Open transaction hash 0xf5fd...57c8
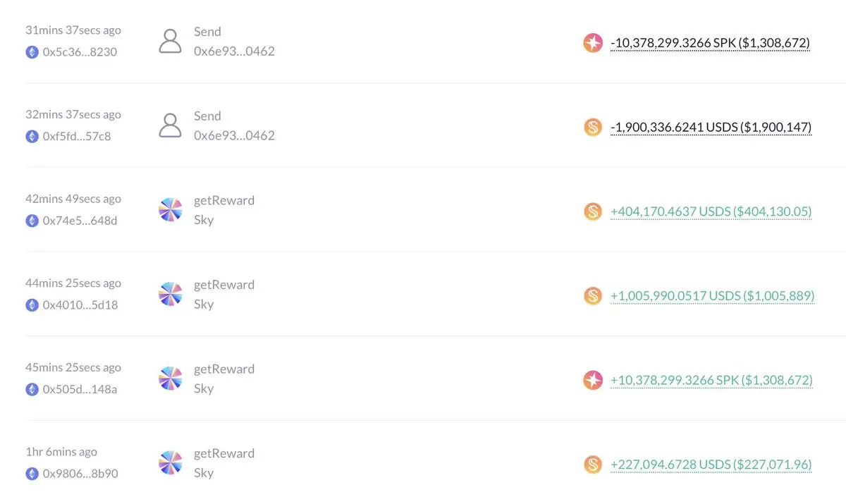The image size is (846, 504). click(77, 136)
